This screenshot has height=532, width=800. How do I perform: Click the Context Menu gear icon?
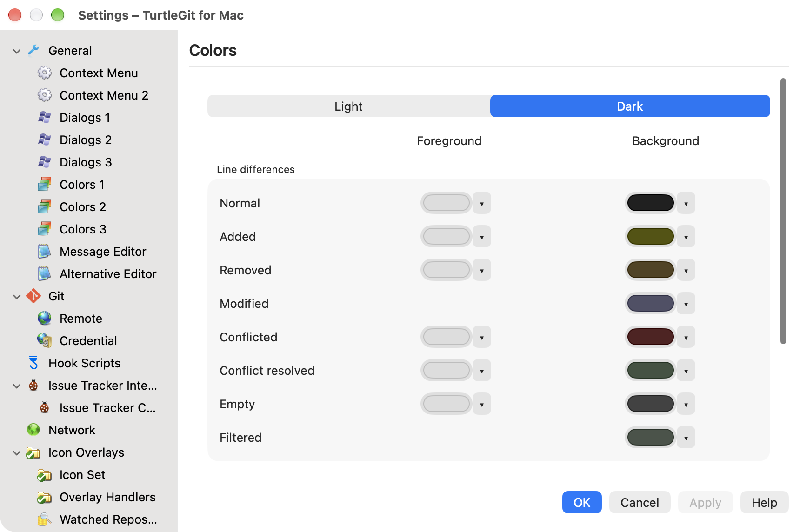45,73
